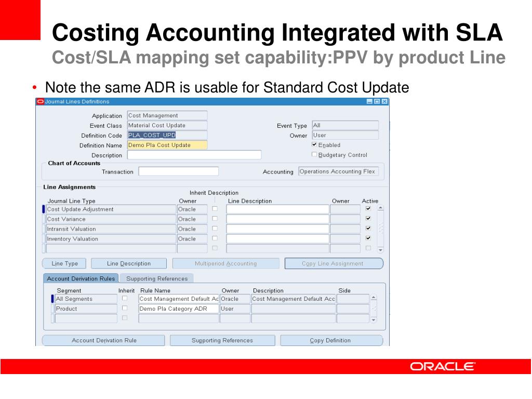
Task: Click the empty fifth Journal Line Type row
Action: pyautogui.click(x=111, y=249)
